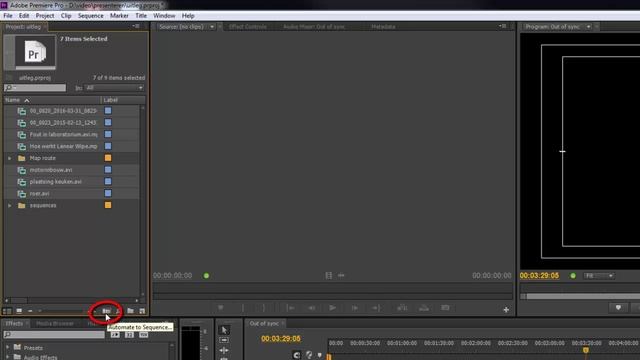
Task: Open the Fit zoom dropdown in Program monitor
Action: (599, 276)
